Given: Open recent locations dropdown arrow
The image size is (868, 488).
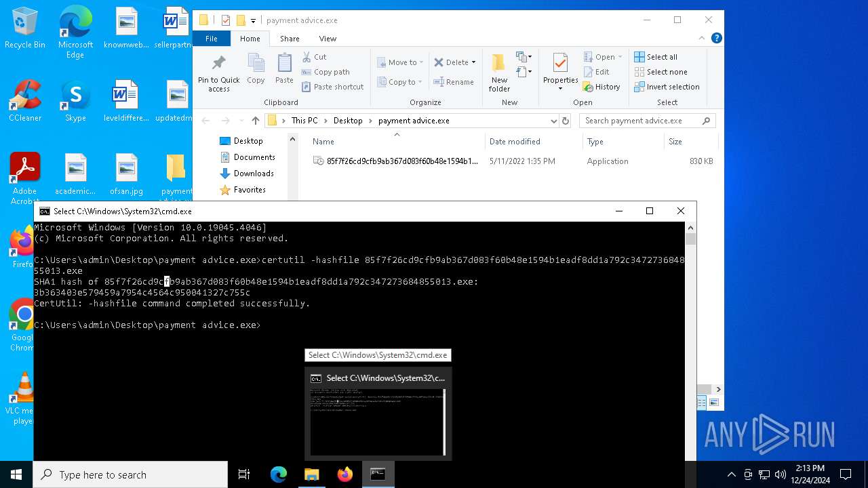Looking at the screenshot, I should pyautogui.click(x=240, y=121).
